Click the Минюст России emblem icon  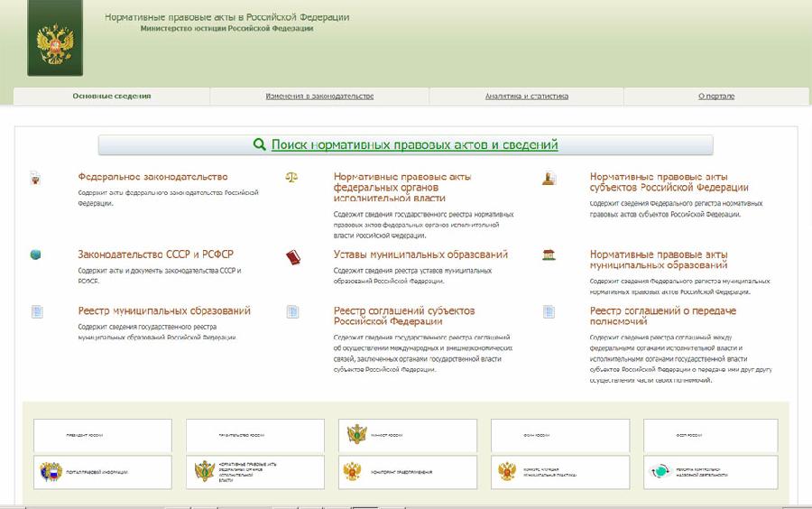[356, 434]
